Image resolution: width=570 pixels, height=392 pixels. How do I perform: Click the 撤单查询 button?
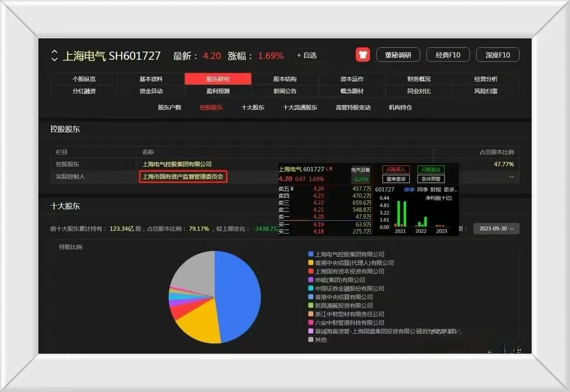click(x=396, y=179)
